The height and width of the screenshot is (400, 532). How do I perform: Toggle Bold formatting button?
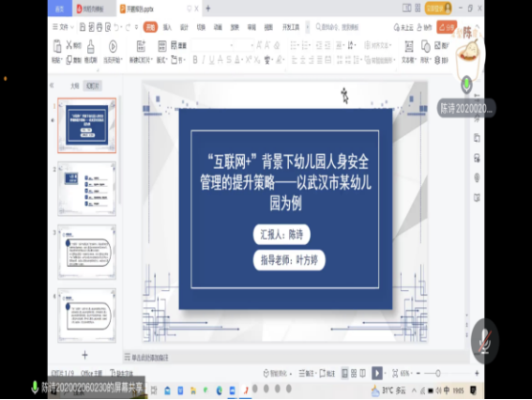pos(195,60)
